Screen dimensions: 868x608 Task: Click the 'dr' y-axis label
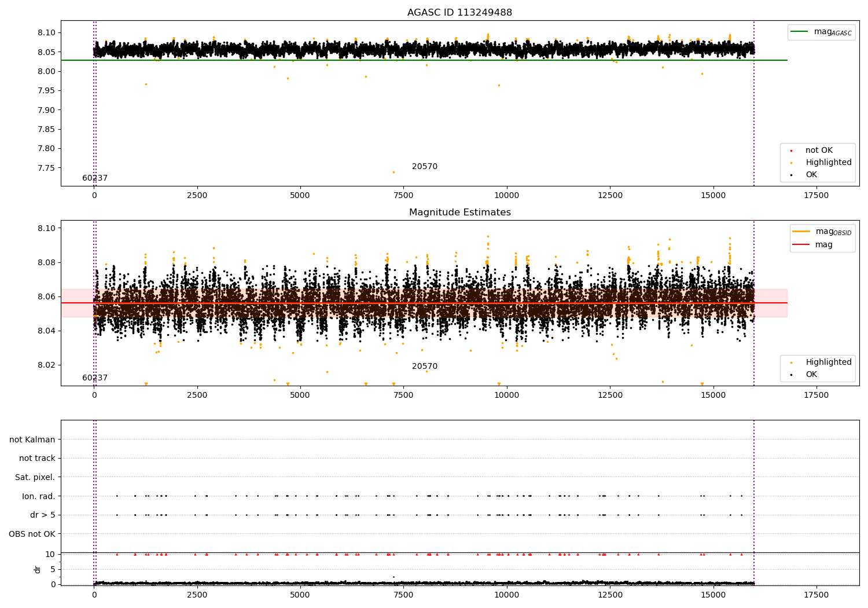38,569
